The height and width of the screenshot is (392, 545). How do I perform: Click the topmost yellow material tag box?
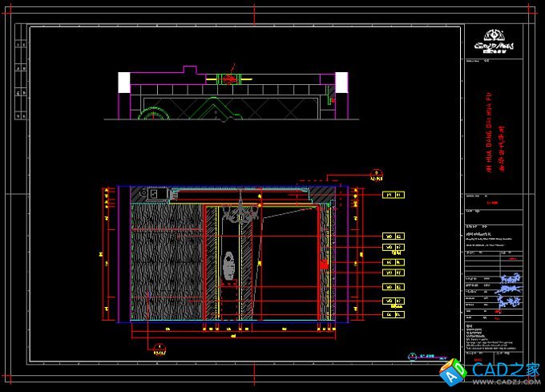(394, 195)
